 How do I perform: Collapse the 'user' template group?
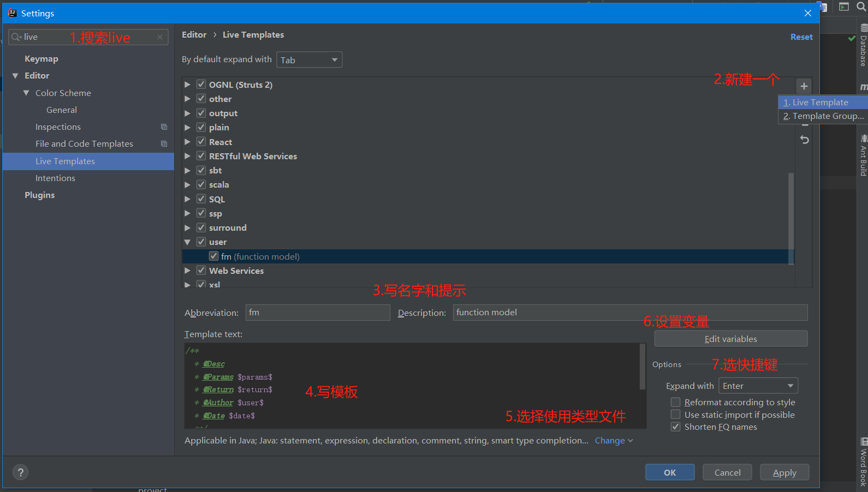pyautogui.click(x=187, y=242)
